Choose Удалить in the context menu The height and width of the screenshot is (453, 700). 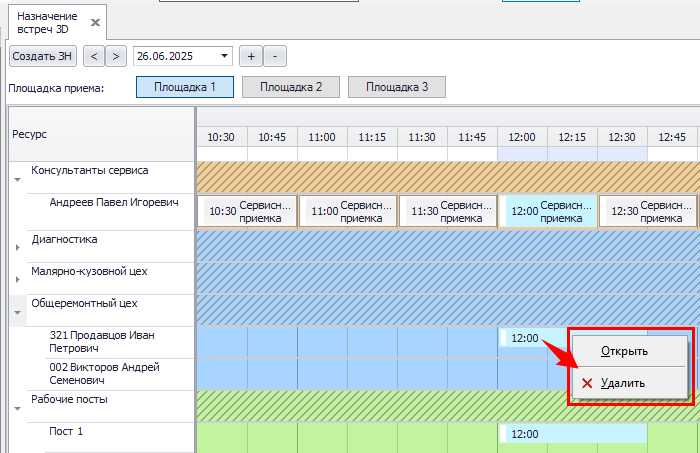point(622,383)
